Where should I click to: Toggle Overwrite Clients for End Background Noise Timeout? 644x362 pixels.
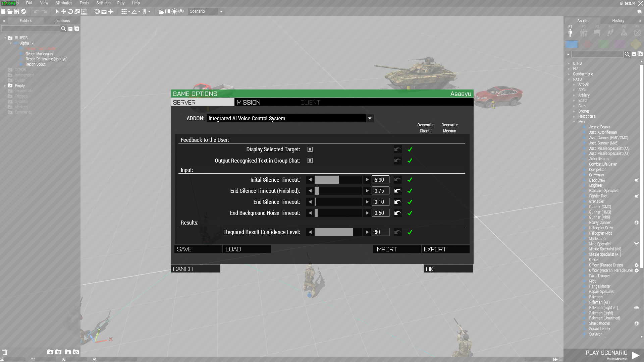coord(410,213)
